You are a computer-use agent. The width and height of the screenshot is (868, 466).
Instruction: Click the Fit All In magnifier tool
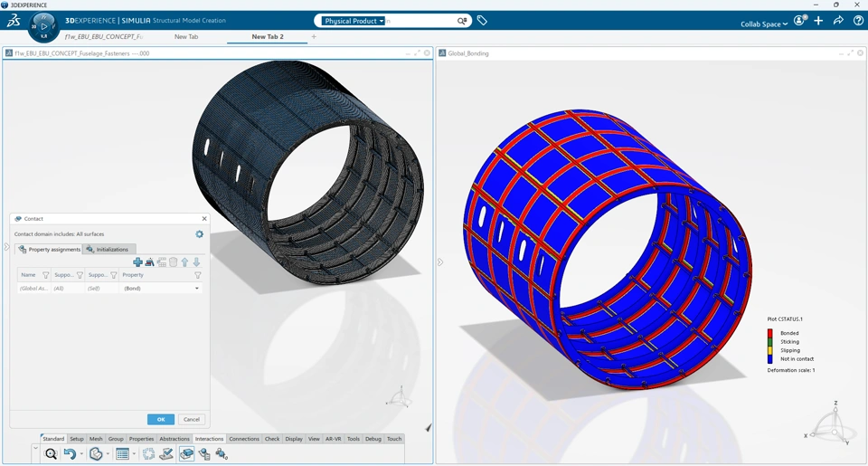pos(51,454)
